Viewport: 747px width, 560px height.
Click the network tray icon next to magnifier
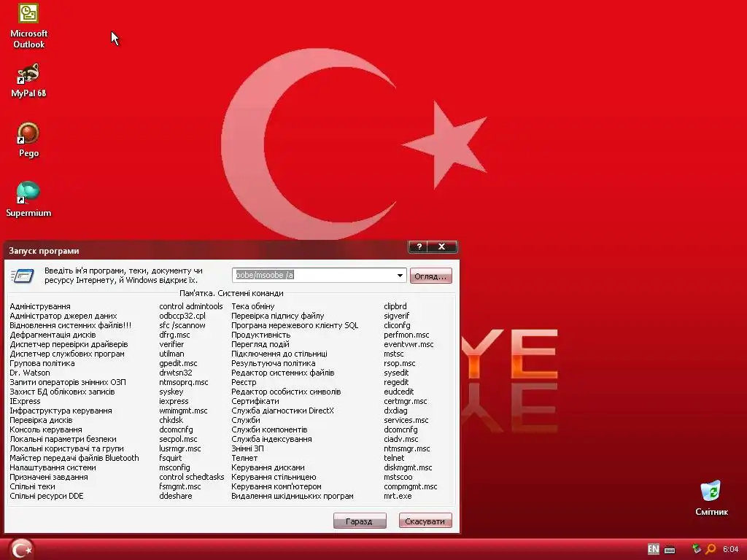tap(696, 549)
